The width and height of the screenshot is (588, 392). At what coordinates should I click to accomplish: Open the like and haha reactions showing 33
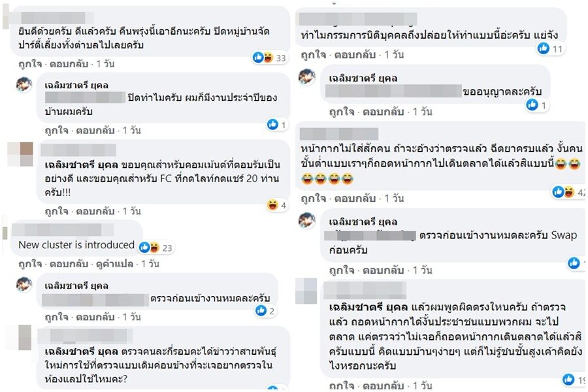coord(269,57)
